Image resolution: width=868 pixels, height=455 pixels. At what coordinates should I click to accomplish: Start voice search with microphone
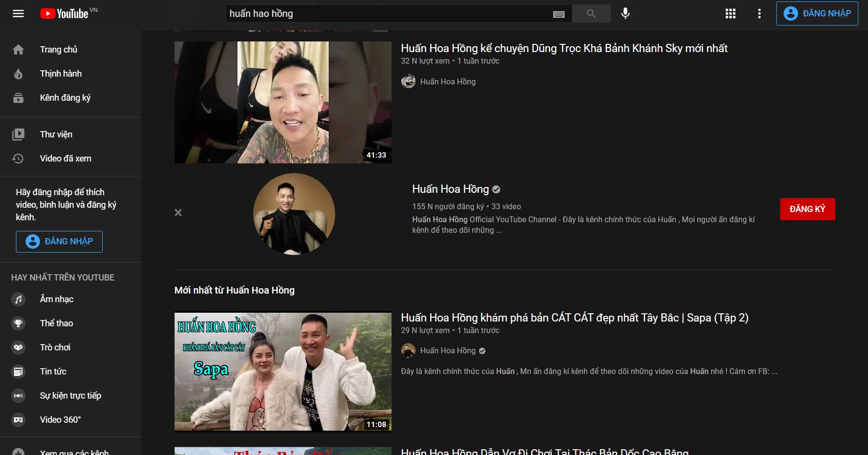625,13
